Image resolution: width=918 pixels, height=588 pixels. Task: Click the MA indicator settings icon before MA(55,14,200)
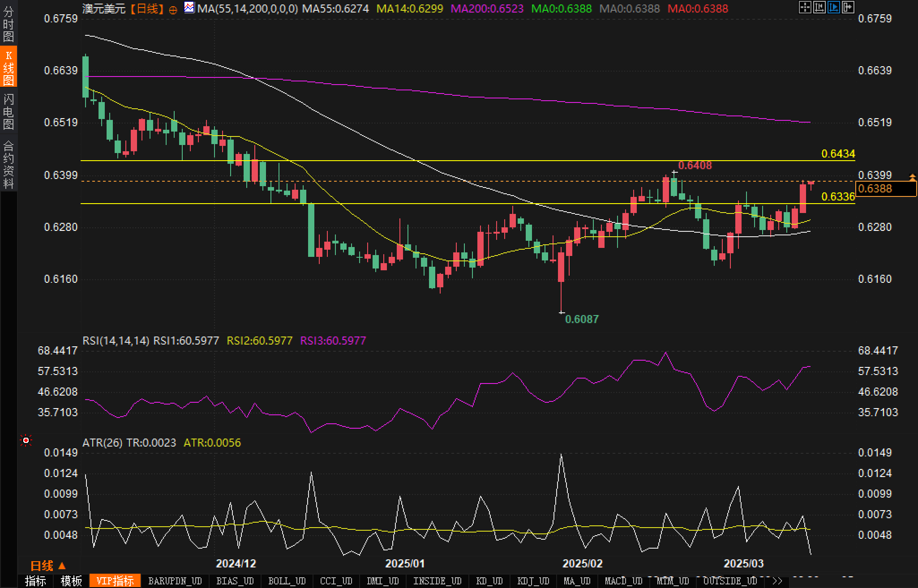coord(190,8)
